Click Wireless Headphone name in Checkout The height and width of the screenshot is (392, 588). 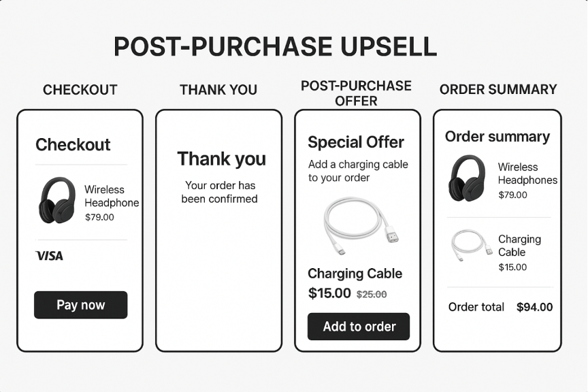click(x=112, y=196)
